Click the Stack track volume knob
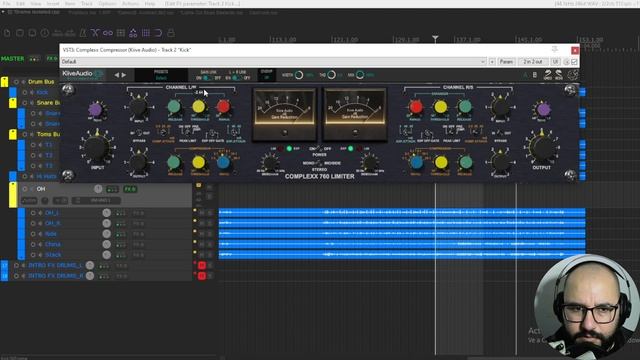 click(107, 255)
